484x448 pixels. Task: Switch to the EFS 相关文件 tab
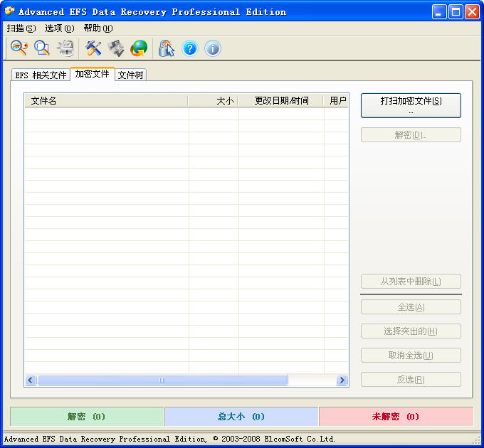41,75
